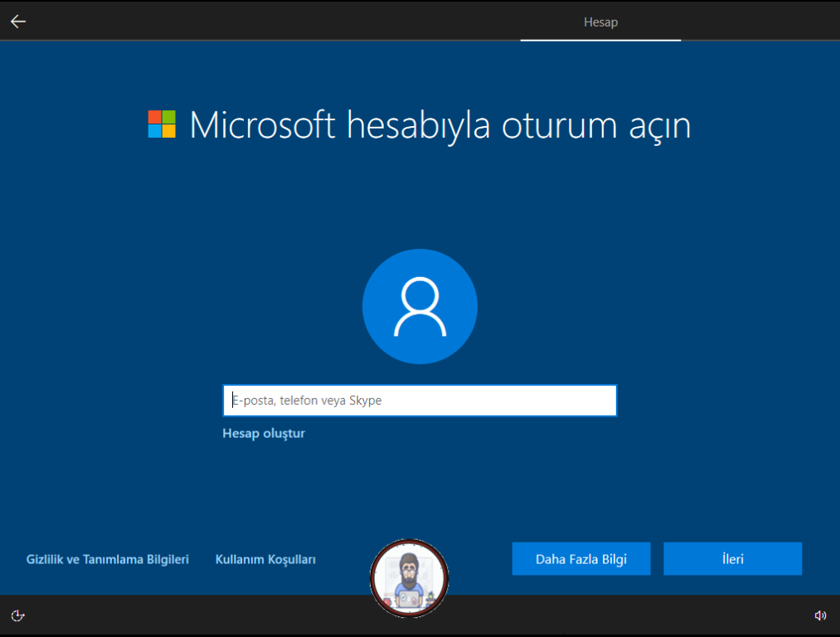The width and height of the screenshot is (840, 637).
Task: Open the Kullanım Koşulları link
Action: (265, 559)
